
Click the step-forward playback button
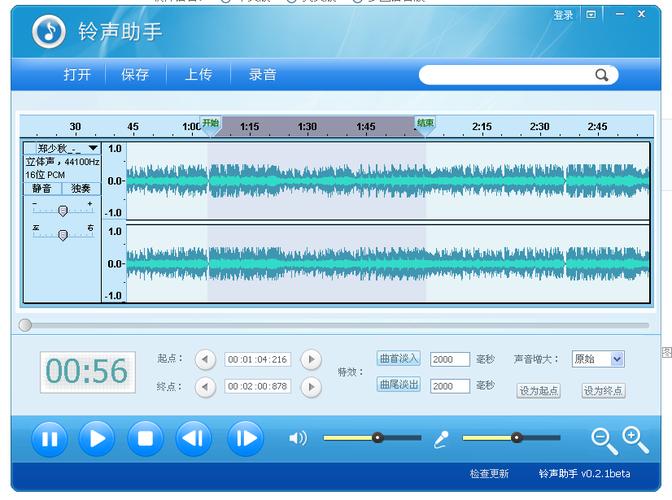coord(246,439)
